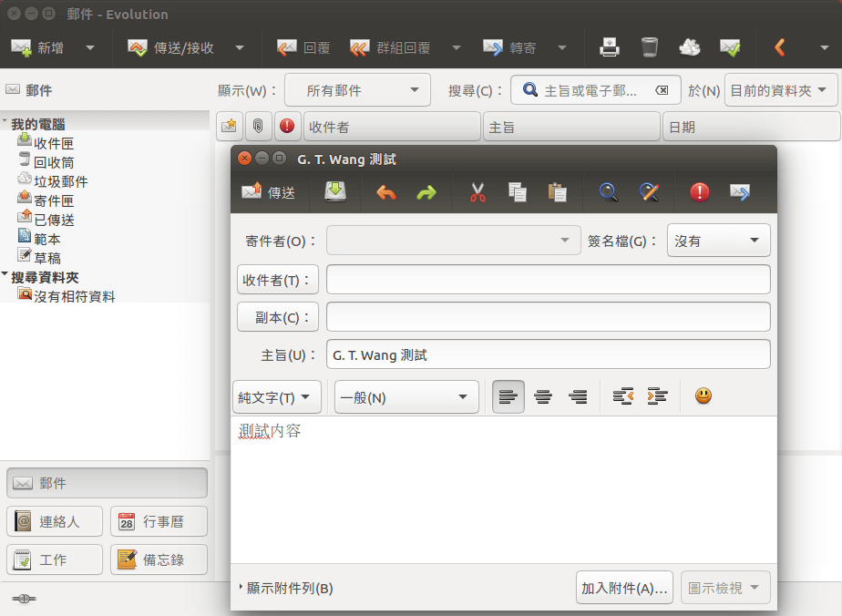Insert an emoticon with the smiley icon

click(x=703, y=396)
